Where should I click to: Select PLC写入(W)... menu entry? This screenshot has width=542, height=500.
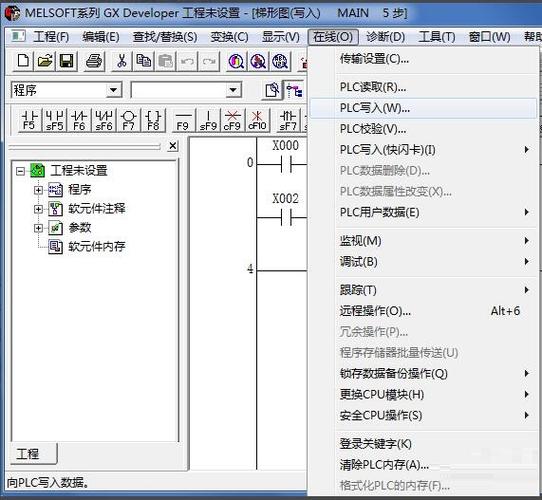click(x=422, y=108)
